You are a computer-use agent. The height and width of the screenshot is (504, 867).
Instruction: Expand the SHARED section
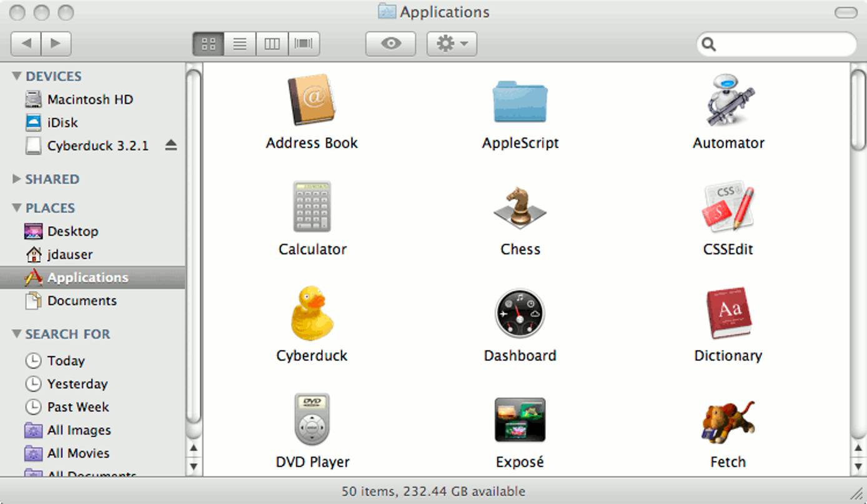17,179
